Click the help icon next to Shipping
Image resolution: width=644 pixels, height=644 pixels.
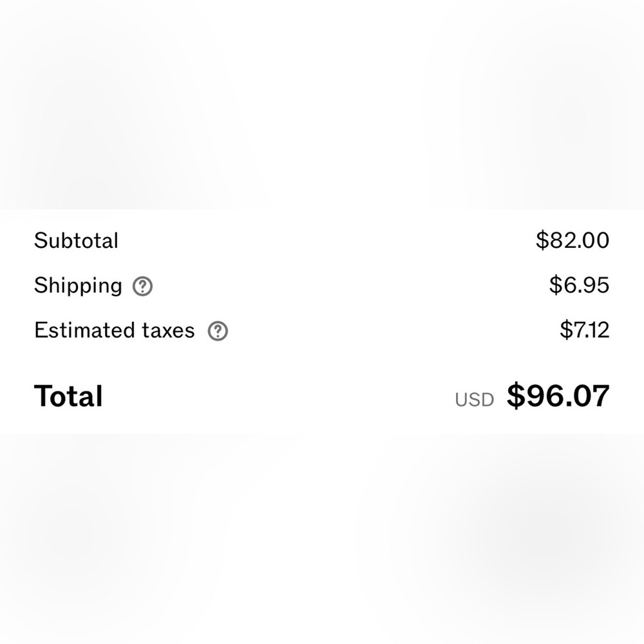(x=142, y=286)
